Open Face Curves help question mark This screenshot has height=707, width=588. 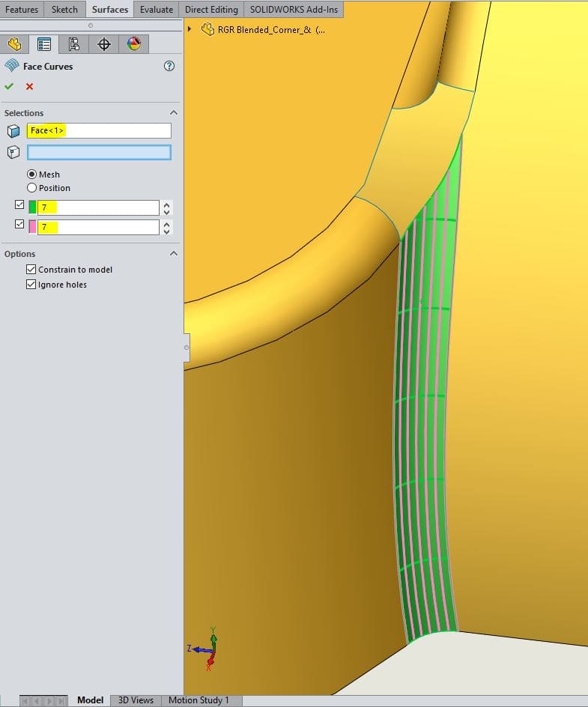[169, 66]
